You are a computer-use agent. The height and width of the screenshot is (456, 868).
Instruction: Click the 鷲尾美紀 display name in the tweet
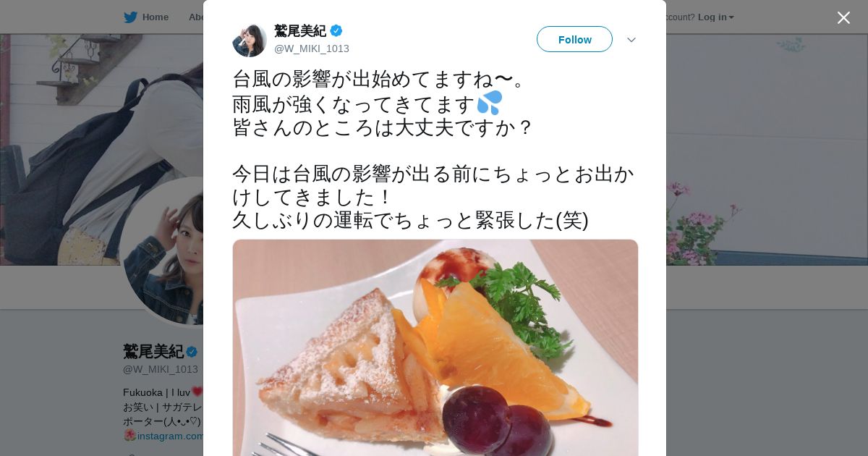click(x=300, y=30)
